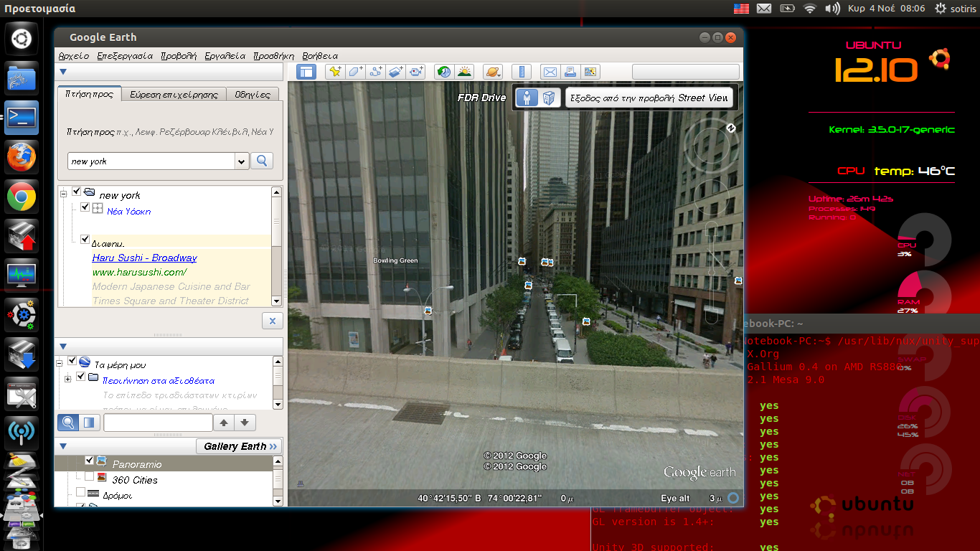Open the ruler measurement tool

522,72
